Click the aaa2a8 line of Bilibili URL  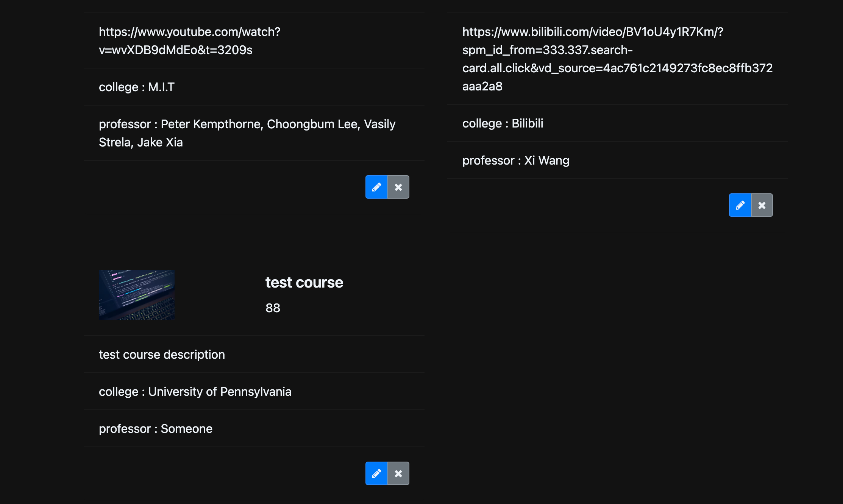coord(482,86)
